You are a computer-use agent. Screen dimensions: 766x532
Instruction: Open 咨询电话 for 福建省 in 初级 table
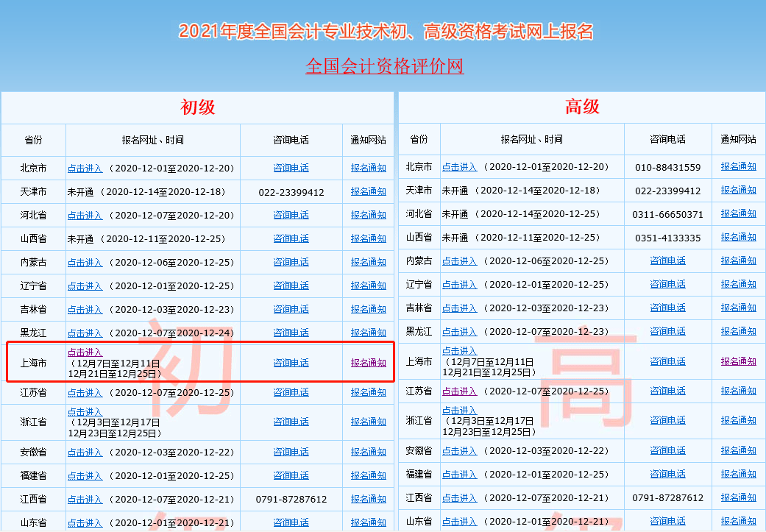(291, 475)
